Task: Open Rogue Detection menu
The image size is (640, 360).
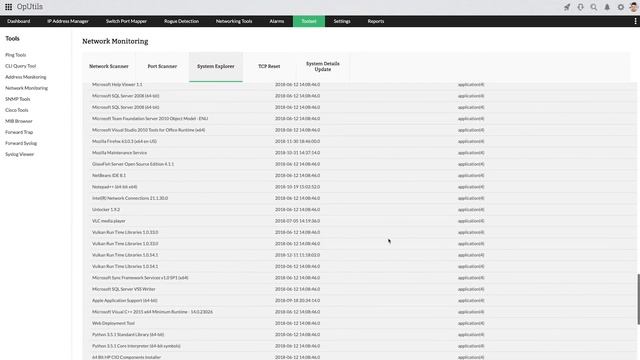Action: click(181, 21)
